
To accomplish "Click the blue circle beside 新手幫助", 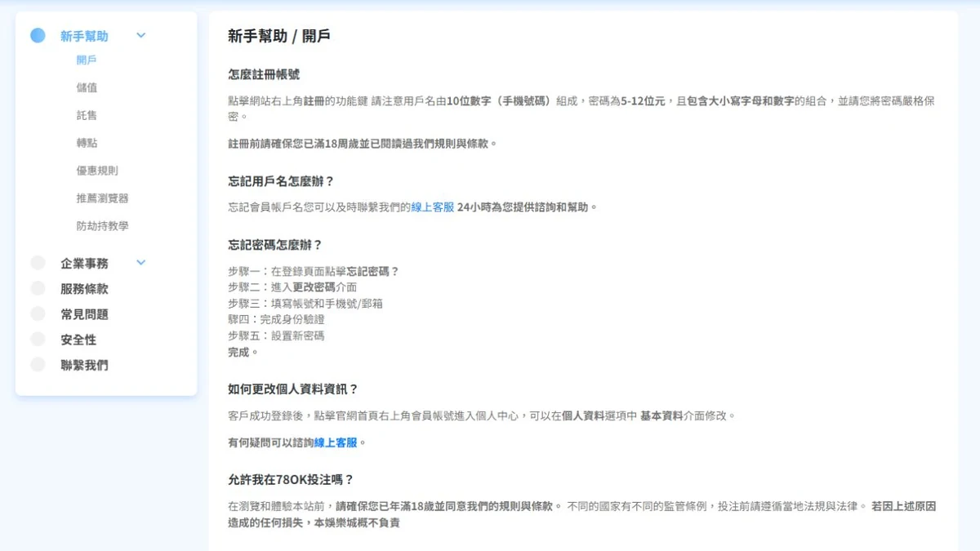I will (38, 36).
